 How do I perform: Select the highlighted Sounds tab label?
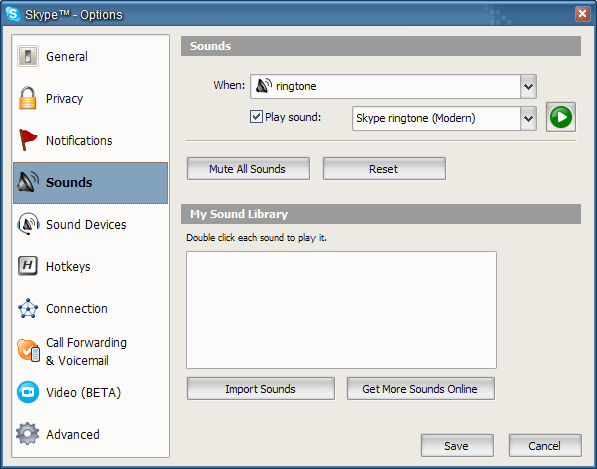(x=69, y=182)
